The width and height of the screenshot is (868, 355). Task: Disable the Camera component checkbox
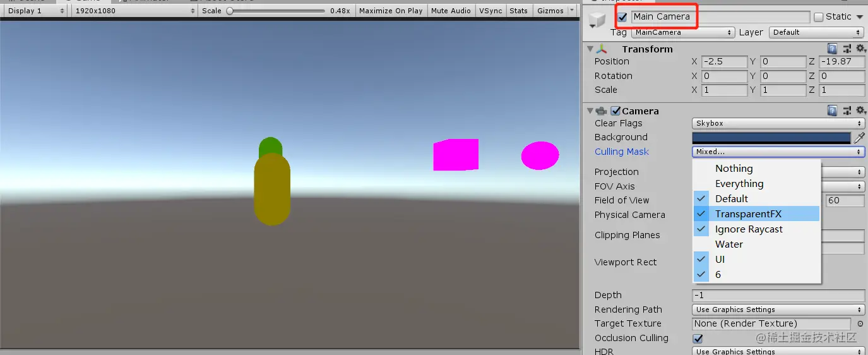[x=615, y=111]
